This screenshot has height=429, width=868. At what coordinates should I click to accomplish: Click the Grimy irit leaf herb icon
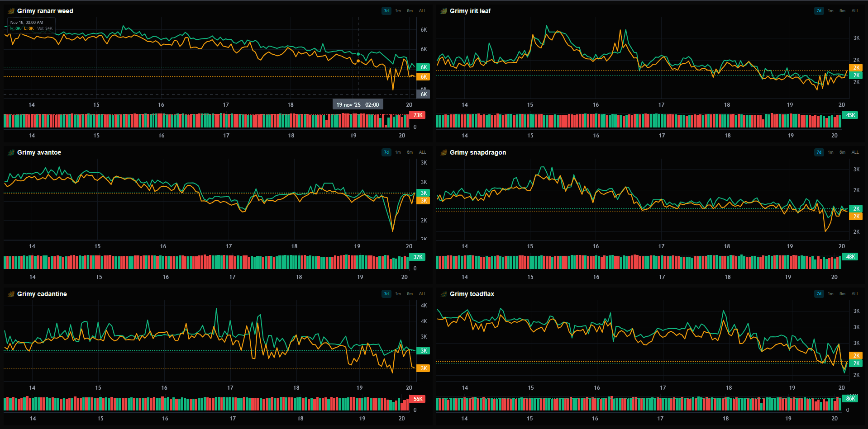pyautogui.click(x=443, y=11)
